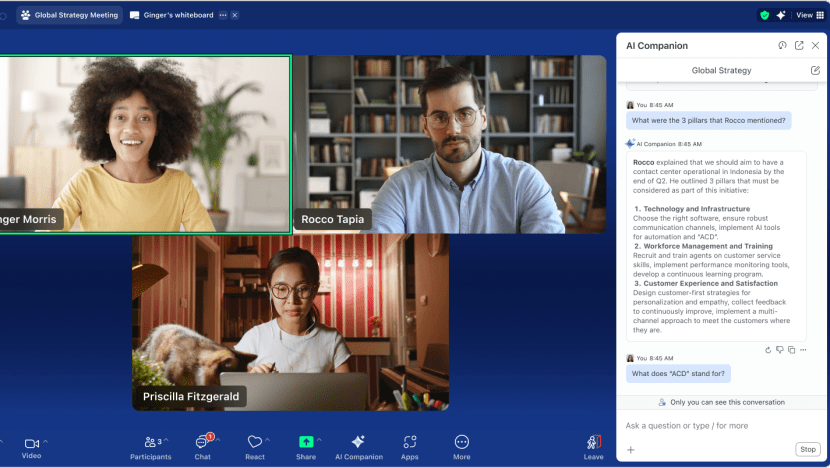Screen dimensions: 830x468
Task: Copy the AI Companion response
Action: click(791, 350)
